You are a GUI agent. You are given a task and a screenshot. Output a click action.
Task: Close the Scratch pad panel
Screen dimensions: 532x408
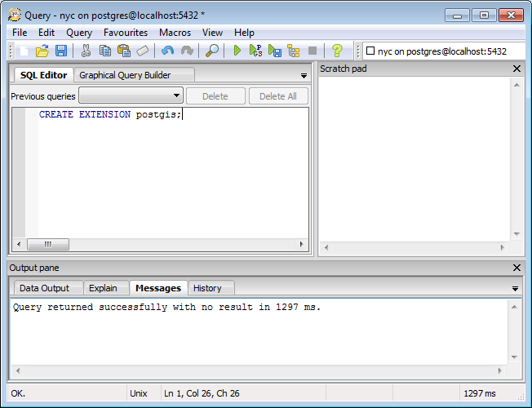click(x=516, y=69)
